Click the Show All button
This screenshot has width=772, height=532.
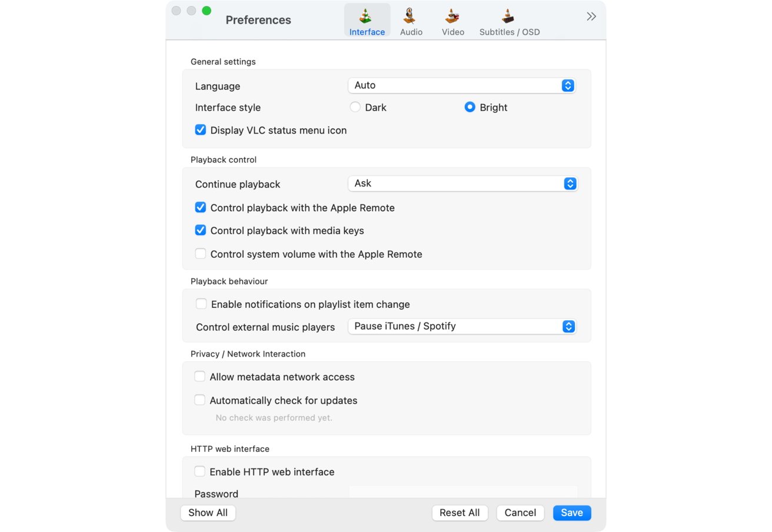pos(208,513)
